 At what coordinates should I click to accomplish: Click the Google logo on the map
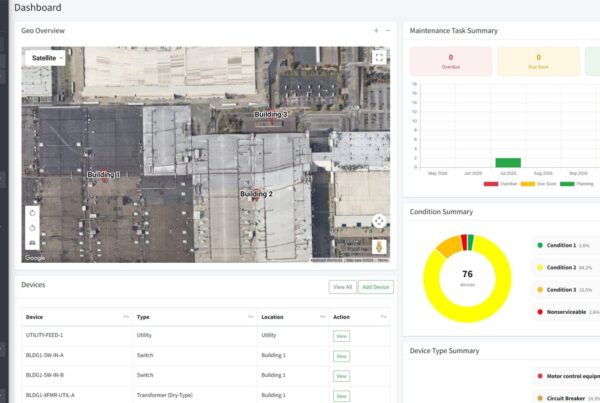[35, 258]
